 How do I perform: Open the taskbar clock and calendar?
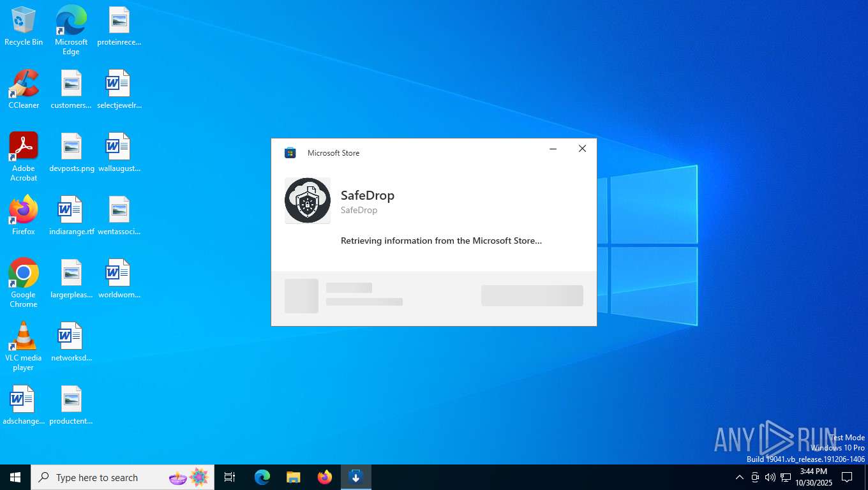(814, 477)
